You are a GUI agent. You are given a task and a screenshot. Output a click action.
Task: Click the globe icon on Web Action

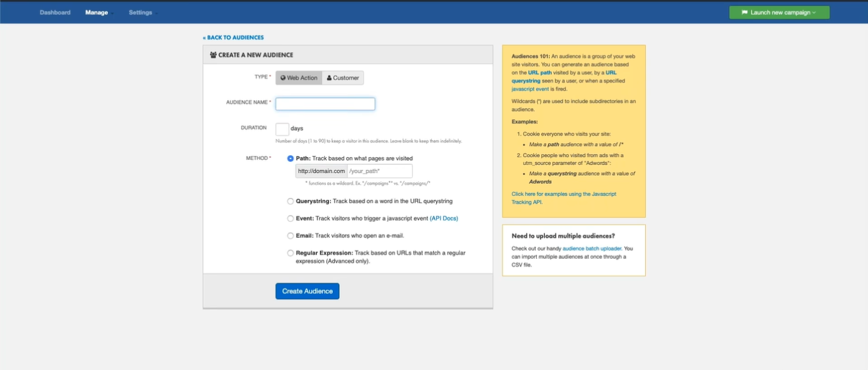(x=283, y=78)
